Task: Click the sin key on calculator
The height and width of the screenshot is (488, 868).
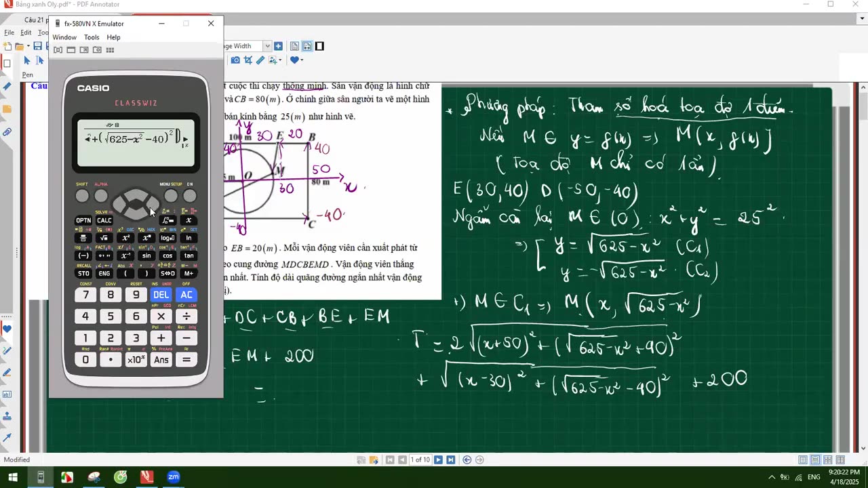Action: (146, 256)
